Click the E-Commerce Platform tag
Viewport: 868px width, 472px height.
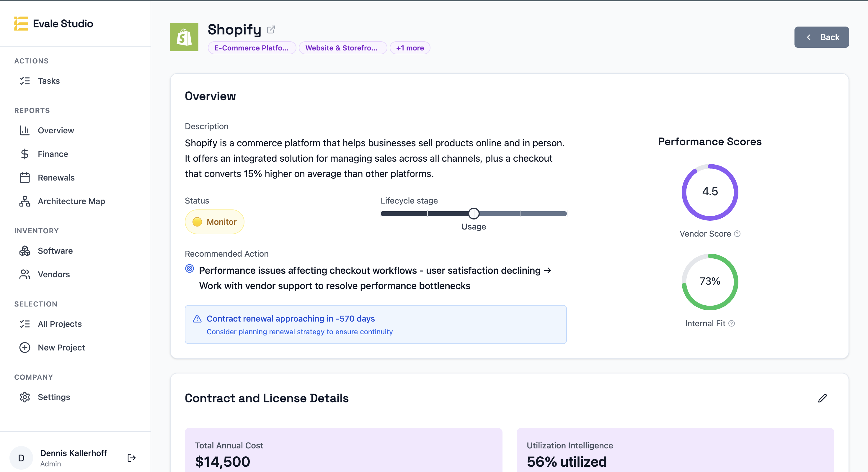[251, 48]
